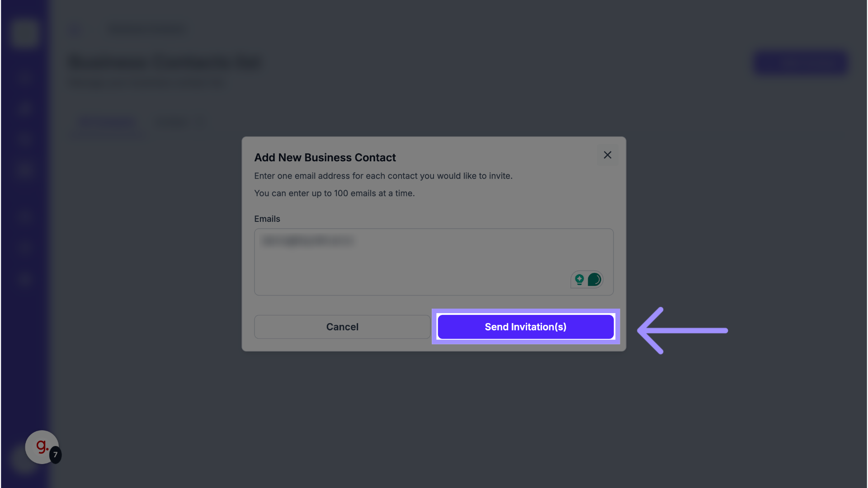Click the blurred purple button at page top-right
868x488 pixels.
800,63
